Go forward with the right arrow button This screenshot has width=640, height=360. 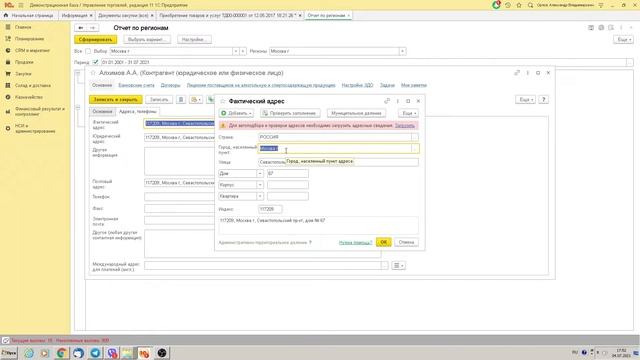pos(93,28)
